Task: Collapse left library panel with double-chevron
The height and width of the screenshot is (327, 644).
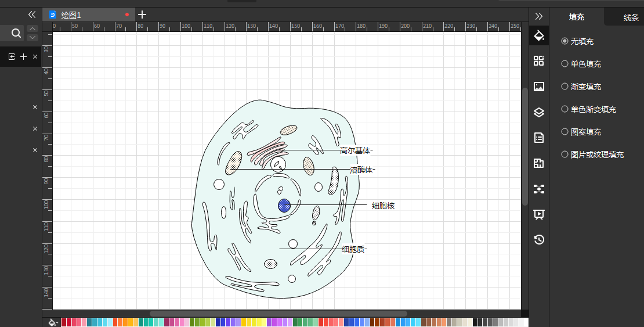Action: click(x=32, y=15)
